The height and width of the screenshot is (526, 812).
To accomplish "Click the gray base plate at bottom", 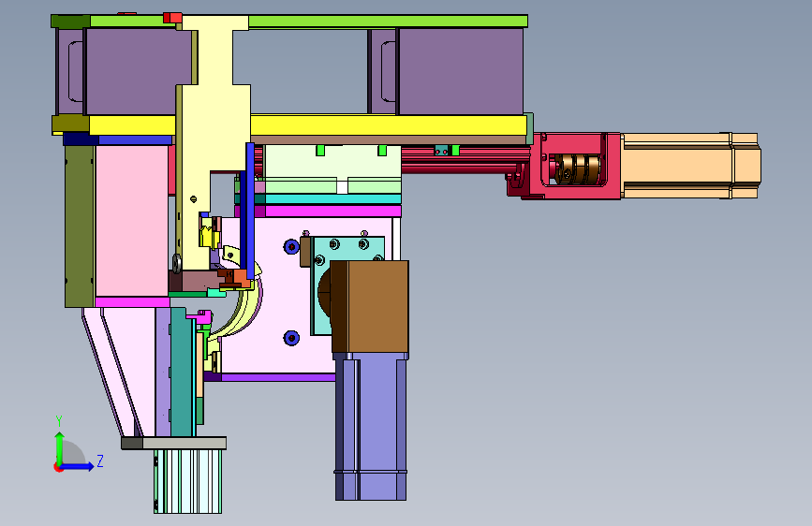I will click(174, 443).
